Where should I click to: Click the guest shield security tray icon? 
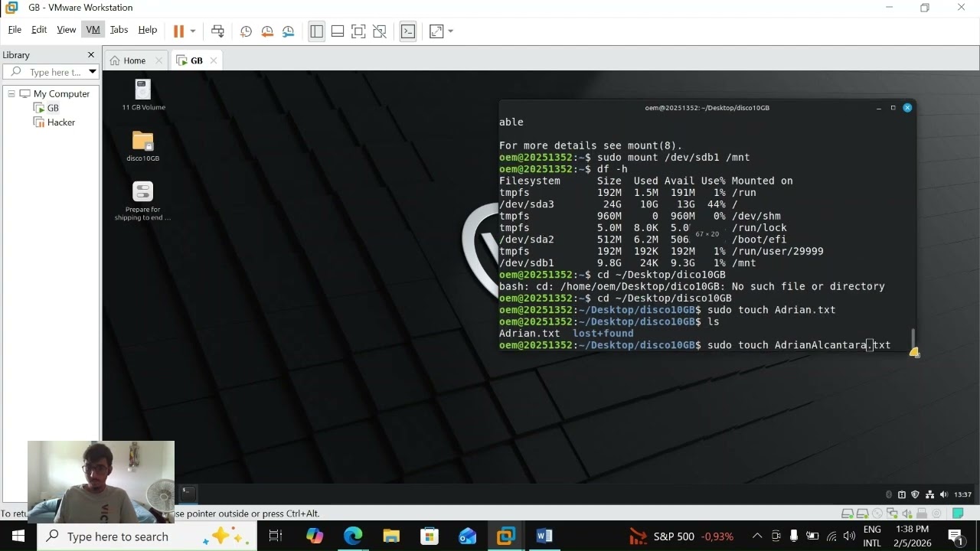coord(916,494)
